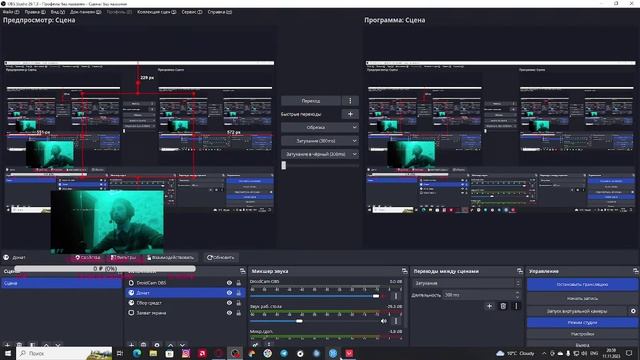Click Запуск виртуальной камеры button
The height and width of the screenshot is (360, 640).
click(577, 311)
